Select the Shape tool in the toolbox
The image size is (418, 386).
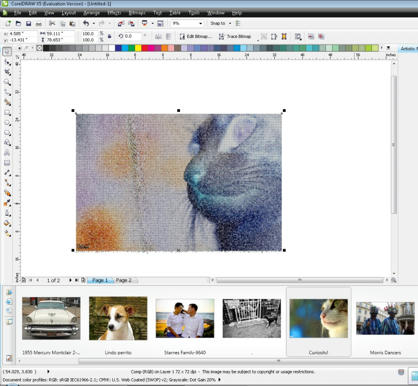pos(7,62)
